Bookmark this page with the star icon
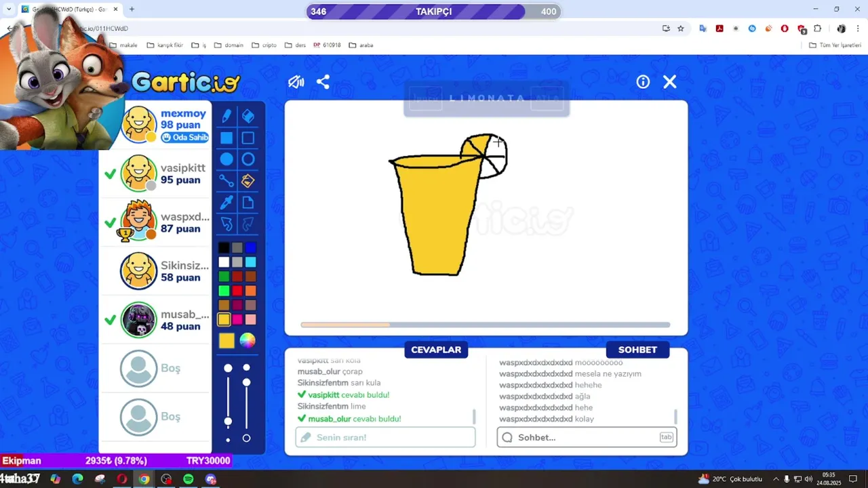The height and width of the screenshot is (488, 868). [681, 28]
